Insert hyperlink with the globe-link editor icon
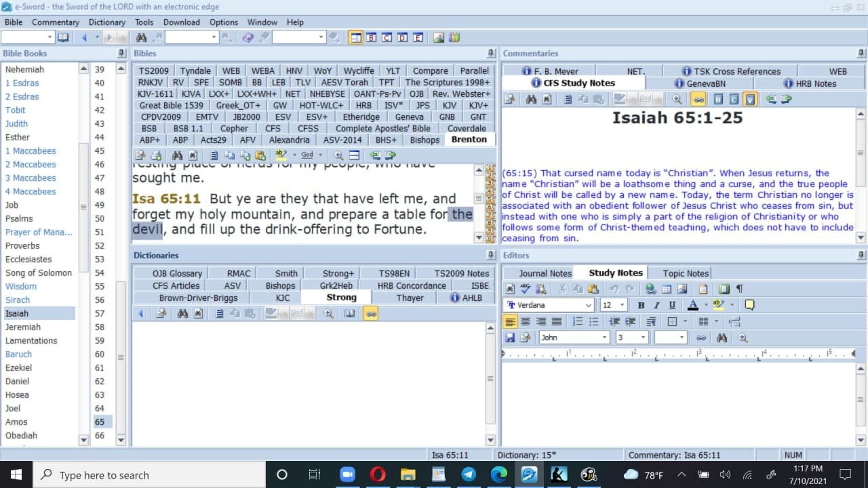868x488 pixels. (651, 289)
